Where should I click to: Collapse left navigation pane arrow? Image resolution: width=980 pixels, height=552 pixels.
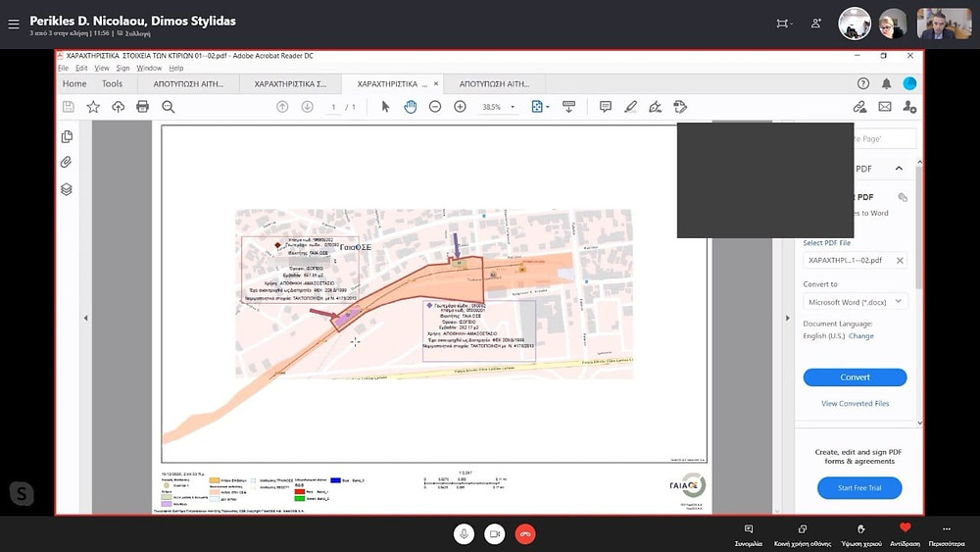(85, 319)
